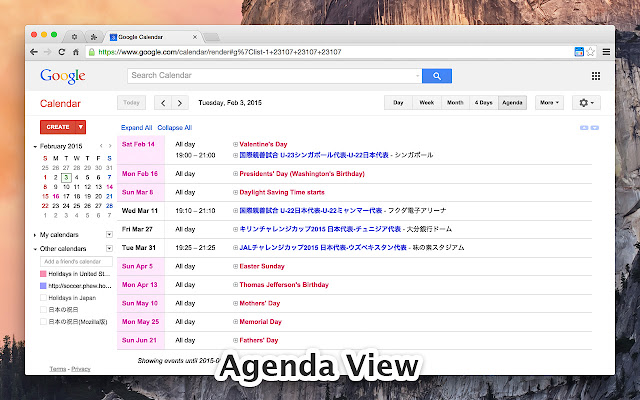Open My calendars options dropdown
This screenshot has height=400, width=640.
(109, 234)
